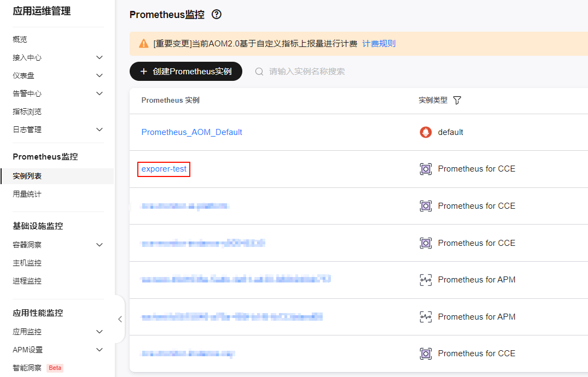The width and height of the screenshot is (588, 377).
Task: Click the Prometheus监控 sidebar section heading
Action: (45, 157)
